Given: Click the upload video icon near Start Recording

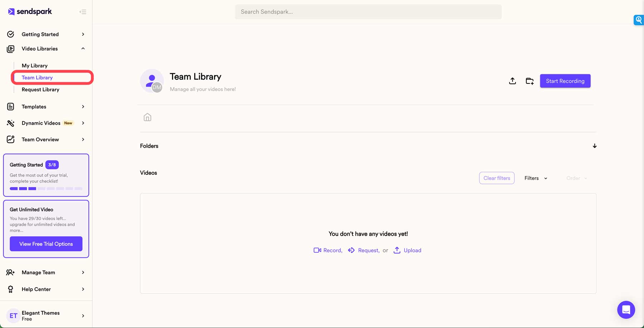Looking at the screenshot, I should point(512,81).
